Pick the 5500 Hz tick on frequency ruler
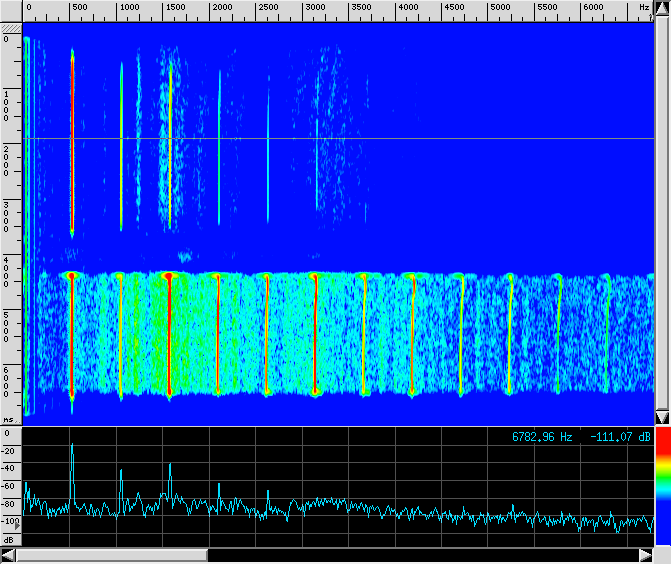The width and height of the screenshot is (671, 564). pos(547,8)
